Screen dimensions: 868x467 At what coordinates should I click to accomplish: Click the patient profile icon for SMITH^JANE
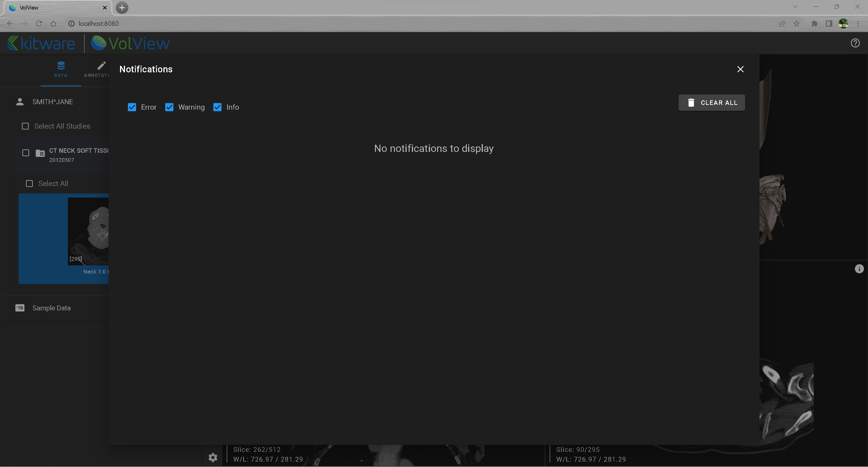click(19, 101)
